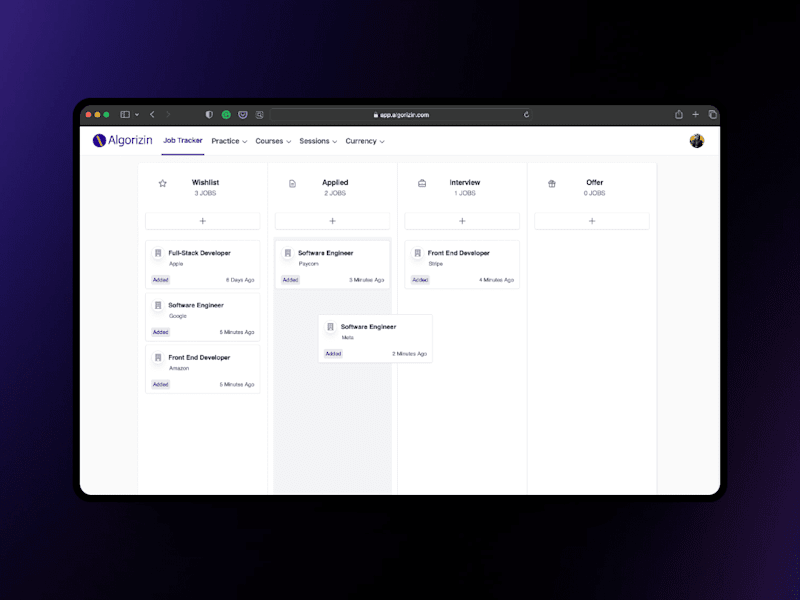Click company icon on Google job card
The height and width of the screenshot is (600, 800).
click(x=158, y=305)
